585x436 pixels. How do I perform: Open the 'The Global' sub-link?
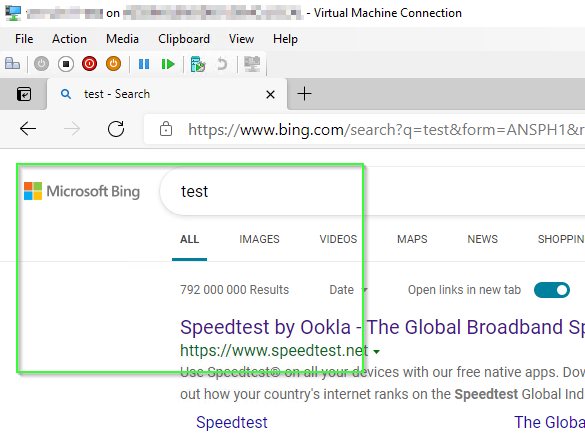point(550,422)
